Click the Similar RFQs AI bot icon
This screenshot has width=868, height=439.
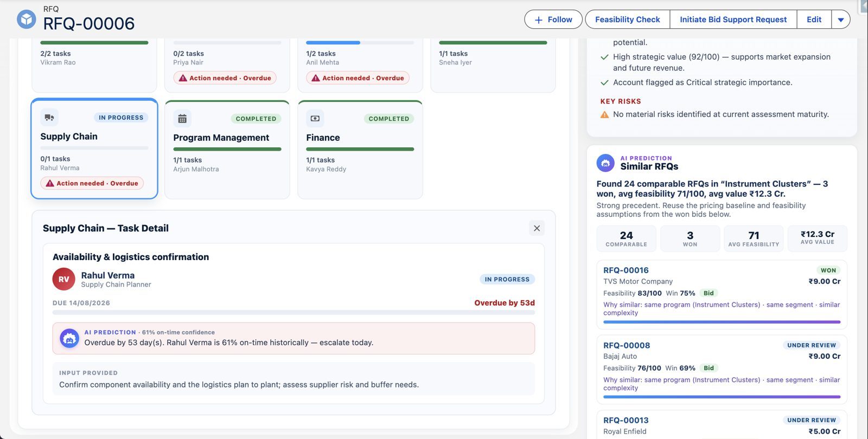pyautogui.click(x=605, y=163)
